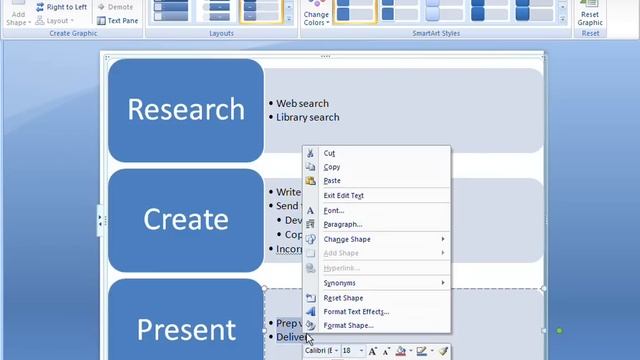The image size is (640, 360).
Task: Click the 'Library search' bullet text
Action: click(x=308, y=118)
